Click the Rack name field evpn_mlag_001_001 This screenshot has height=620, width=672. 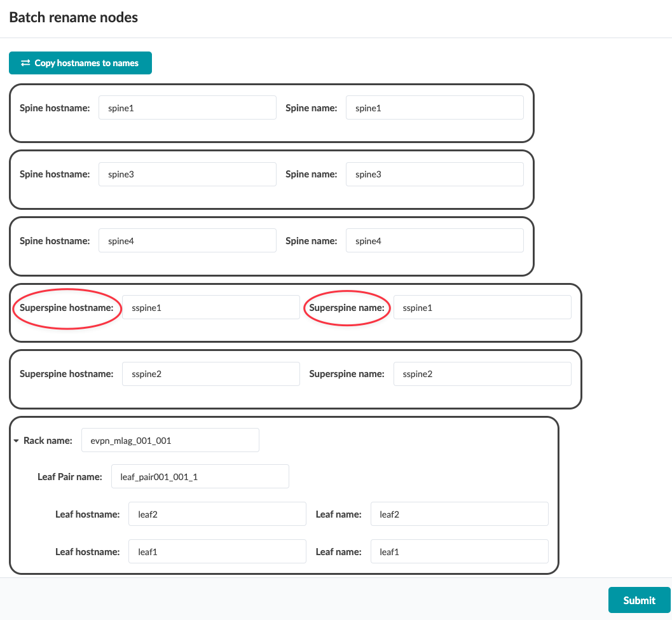click(x=170, y=440)
